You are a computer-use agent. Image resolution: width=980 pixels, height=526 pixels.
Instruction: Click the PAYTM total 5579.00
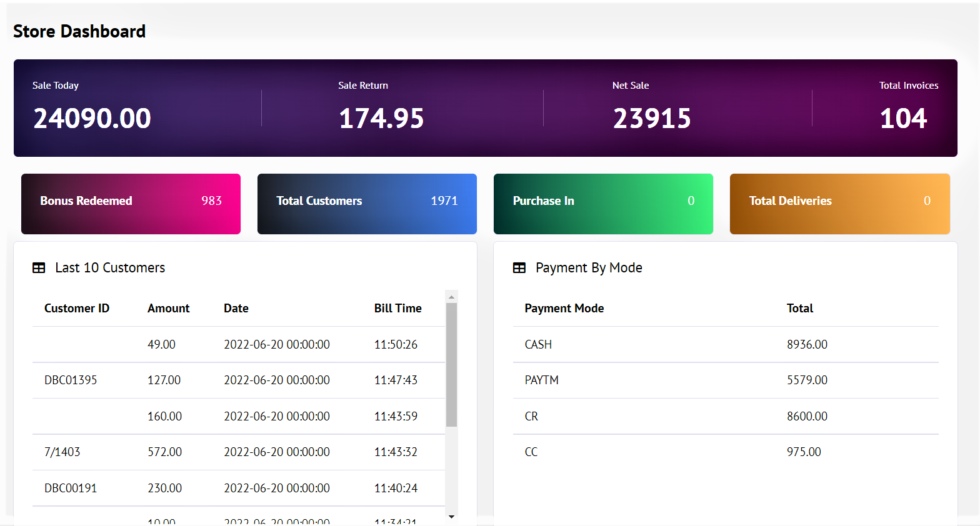(x=807, y=380)
